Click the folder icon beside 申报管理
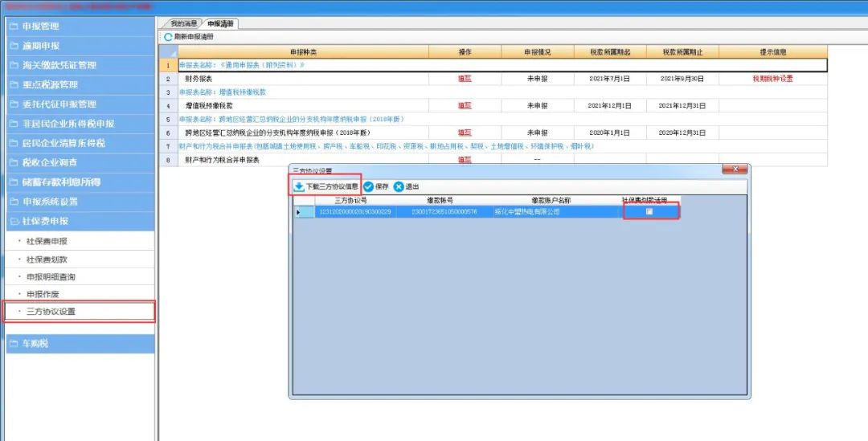 coord(14,26)
